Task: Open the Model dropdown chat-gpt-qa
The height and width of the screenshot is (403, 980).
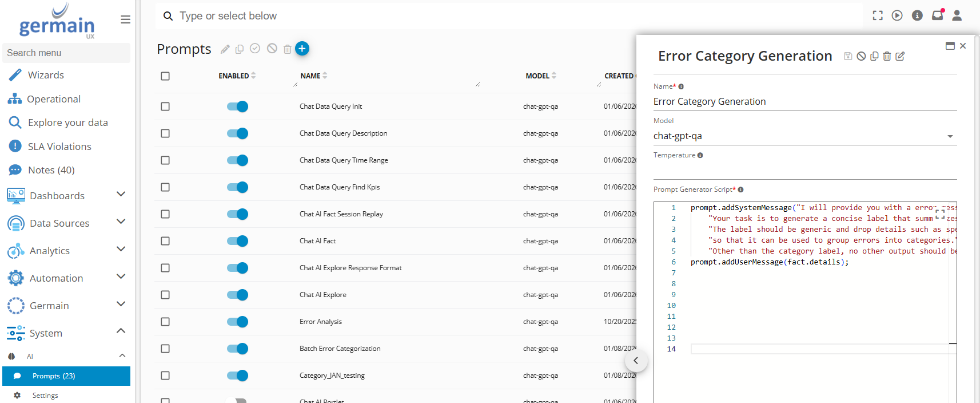Action: point(804,136)
